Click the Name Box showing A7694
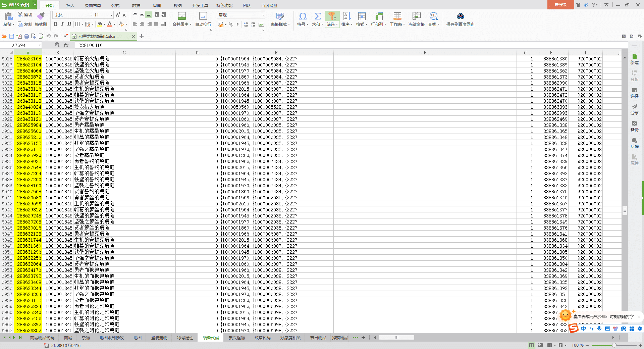The height and width of the screenshot is (349, 644). tap(21, 45)
